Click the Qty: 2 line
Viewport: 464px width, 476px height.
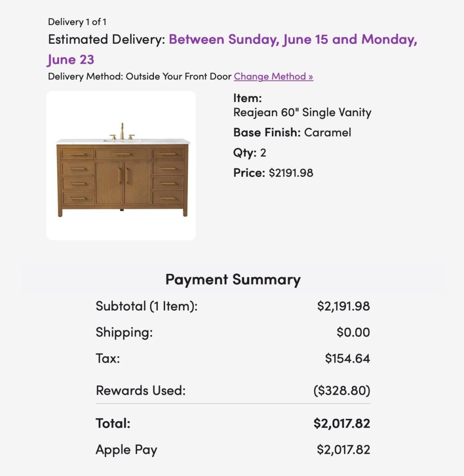250,153
